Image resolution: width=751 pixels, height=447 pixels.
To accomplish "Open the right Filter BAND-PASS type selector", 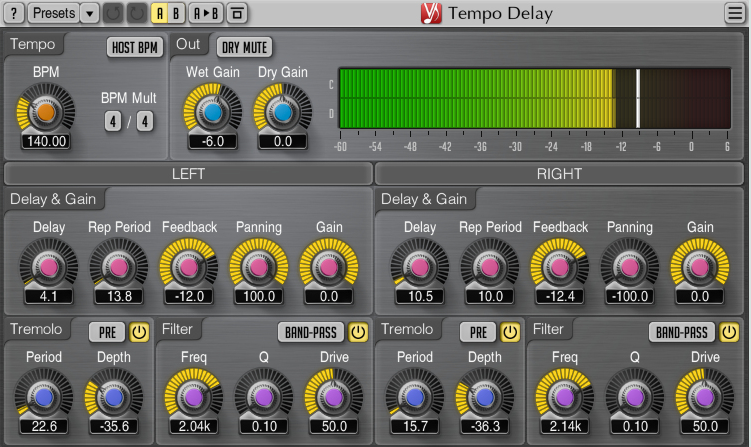I will click(x=682, y=332).
